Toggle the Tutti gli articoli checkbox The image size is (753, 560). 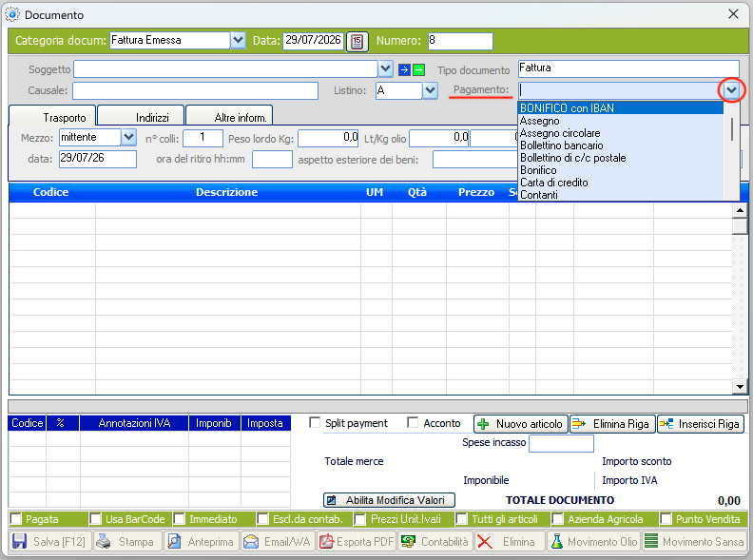[x=461, y=519]
